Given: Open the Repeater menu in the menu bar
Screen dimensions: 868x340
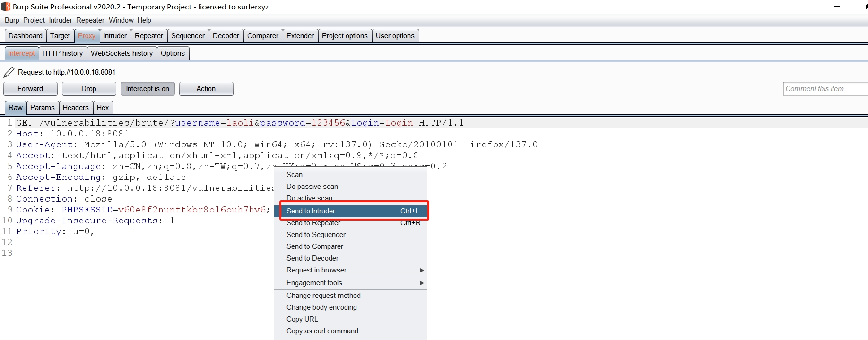Looking at the screenshot, I should [90, 20].
